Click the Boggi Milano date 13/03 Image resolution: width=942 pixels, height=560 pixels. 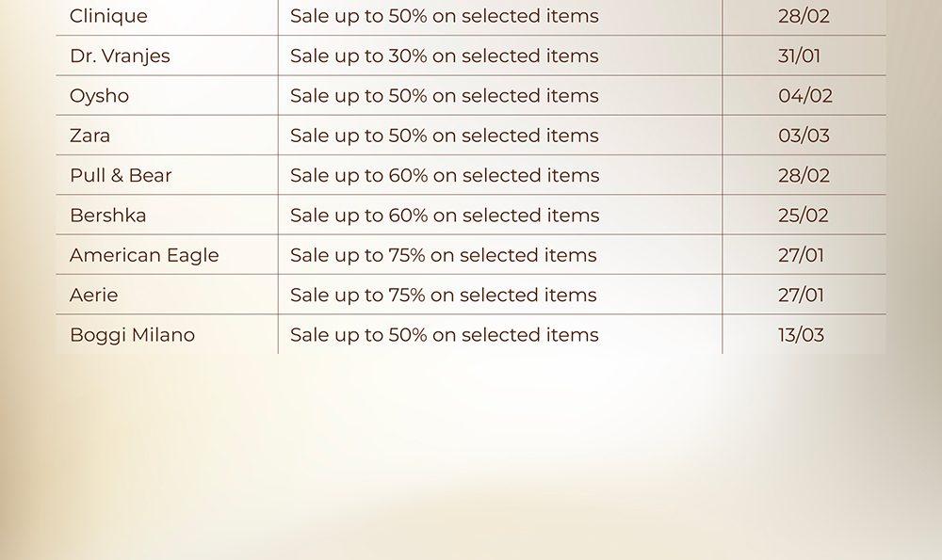coord(801,335)
